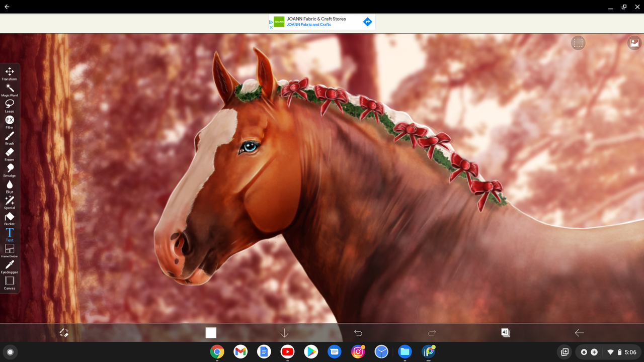Choose the Special tool

10,202
